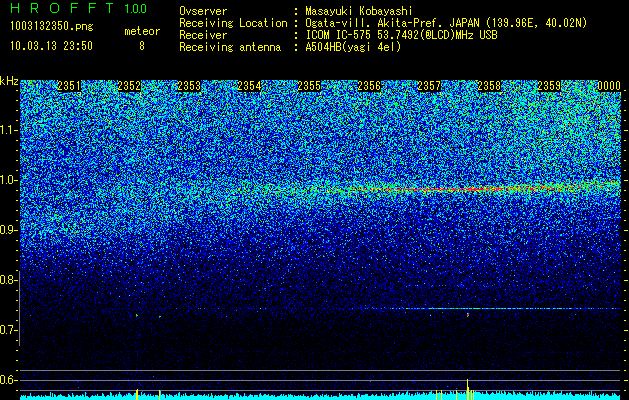Click the 0.6 kHz axis label
629x400 pixels.
tap(8, 380)
